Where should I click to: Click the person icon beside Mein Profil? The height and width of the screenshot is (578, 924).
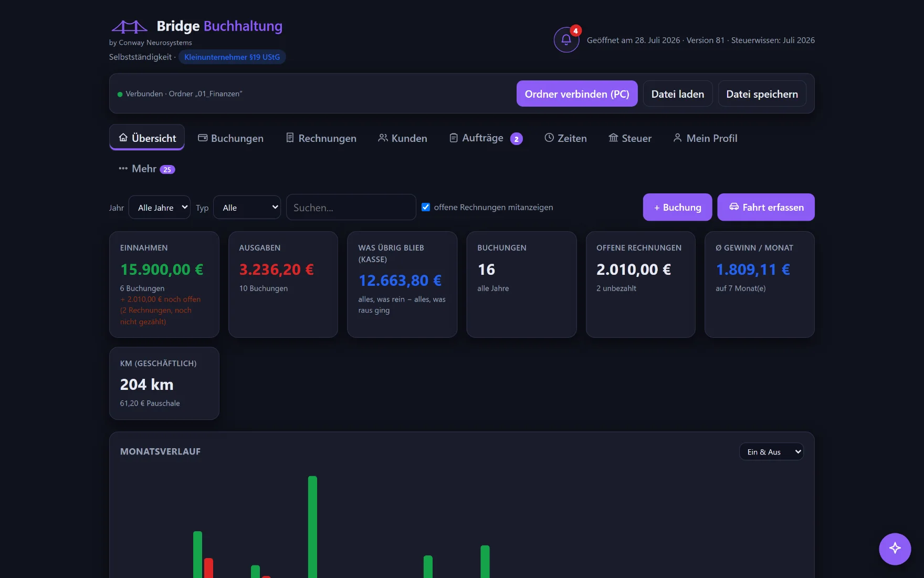[678, 138]
